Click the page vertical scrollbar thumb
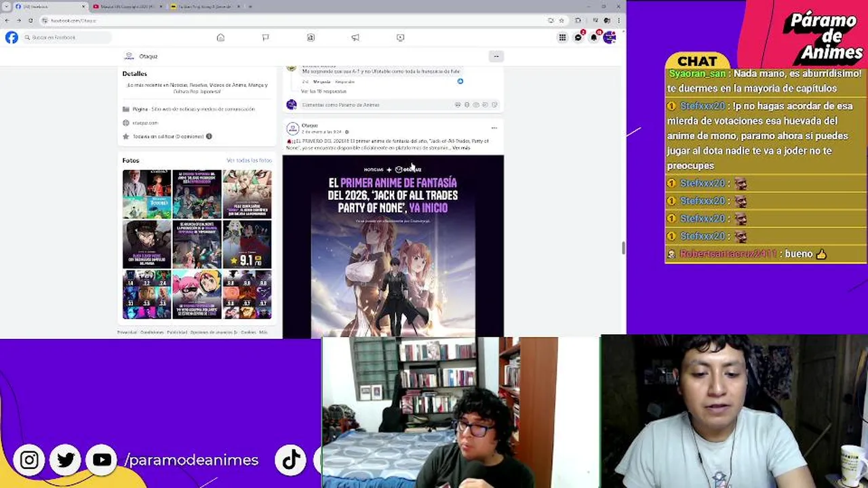 tap(623, 247)
